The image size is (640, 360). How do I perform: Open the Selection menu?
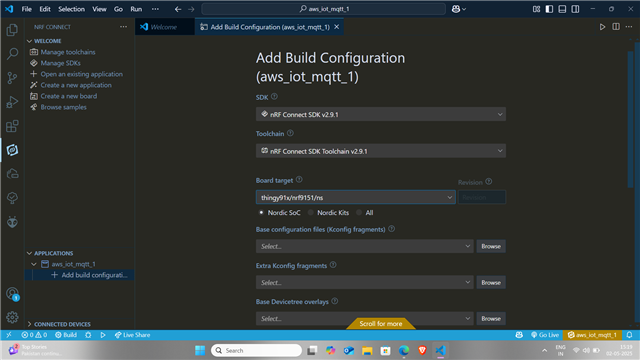tap(71, 9)
